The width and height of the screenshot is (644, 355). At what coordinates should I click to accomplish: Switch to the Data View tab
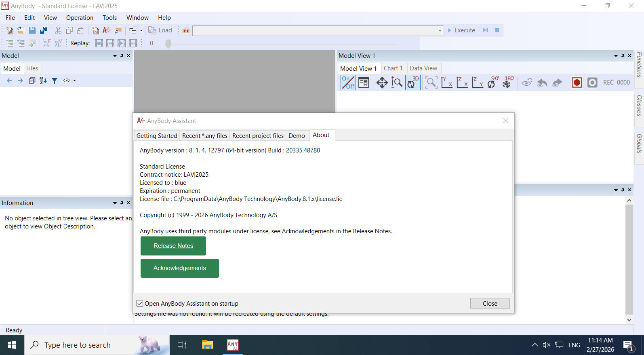(x=423, y=68)
